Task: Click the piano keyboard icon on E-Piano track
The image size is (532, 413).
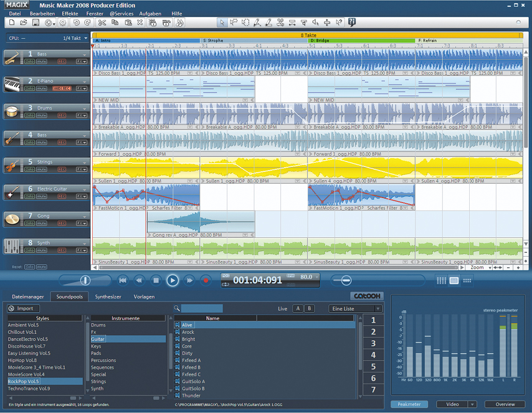Action: pos(12,85)
